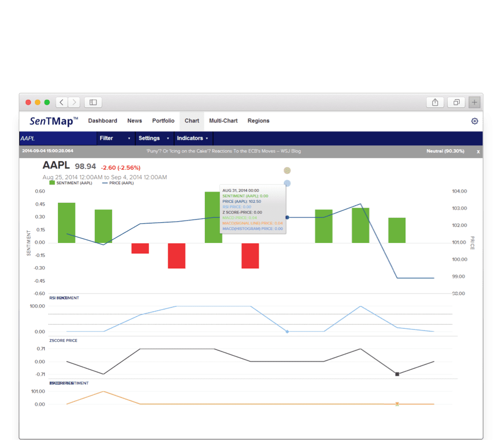Image resolution: width=504 pixels, height=440 pixels.
Task: Click the ZSCORE PRICE panel title
Action: tap(63, 340)
